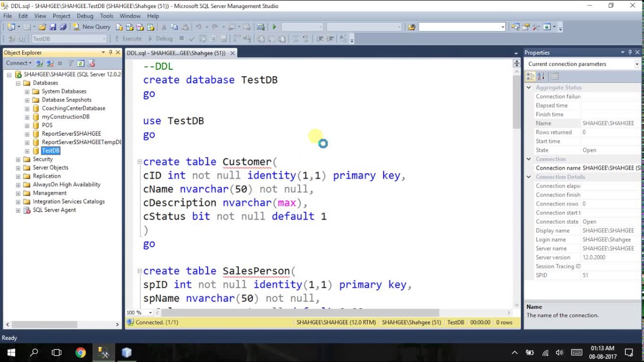Viewport: 644px width, 362px height.
Task: Click the Disconnect icon in Object Explorer
Action: pos(50,63)
